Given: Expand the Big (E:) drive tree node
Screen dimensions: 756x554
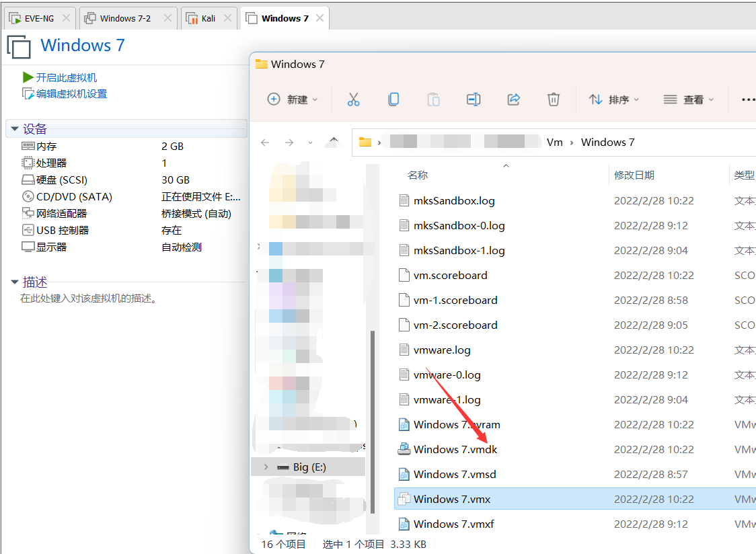Looking at the screenshot, I should (266, 467).
